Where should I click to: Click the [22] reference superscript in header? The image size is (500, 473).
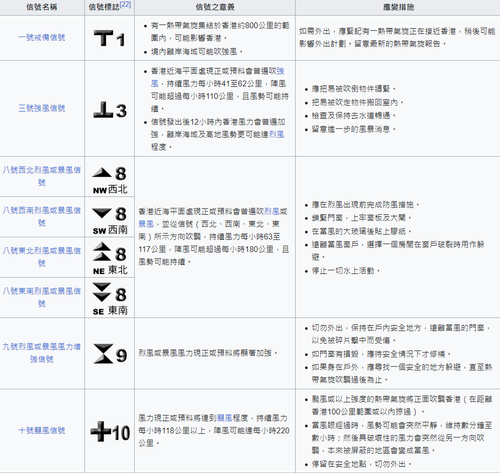coord(125,5)
